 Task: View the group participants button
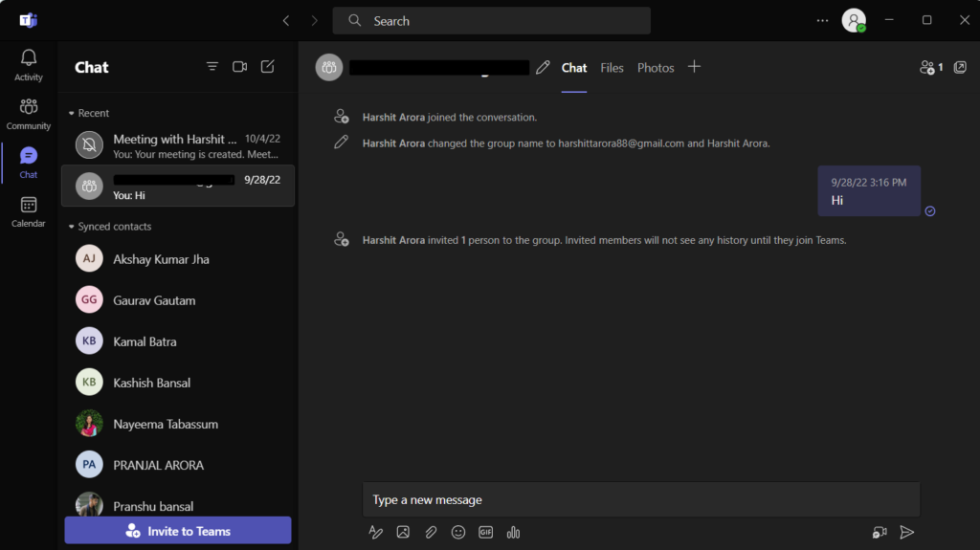930,68
